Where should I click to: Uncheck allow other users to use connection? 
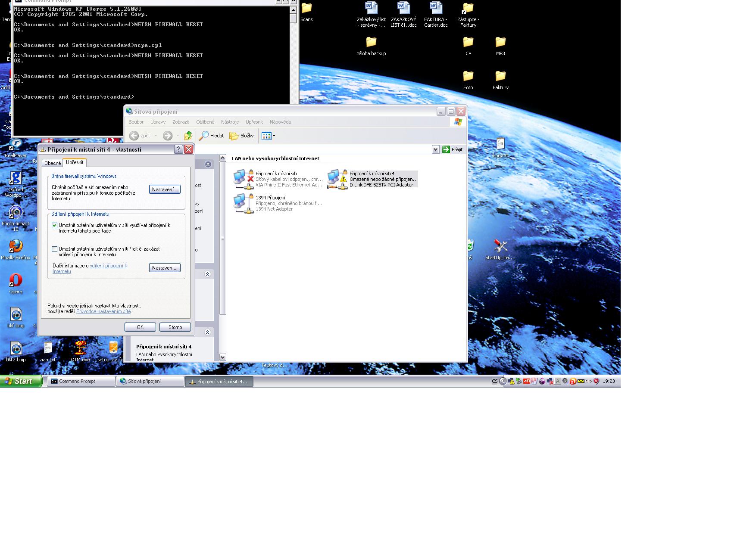pyautogui.click(x=55, y=225)
